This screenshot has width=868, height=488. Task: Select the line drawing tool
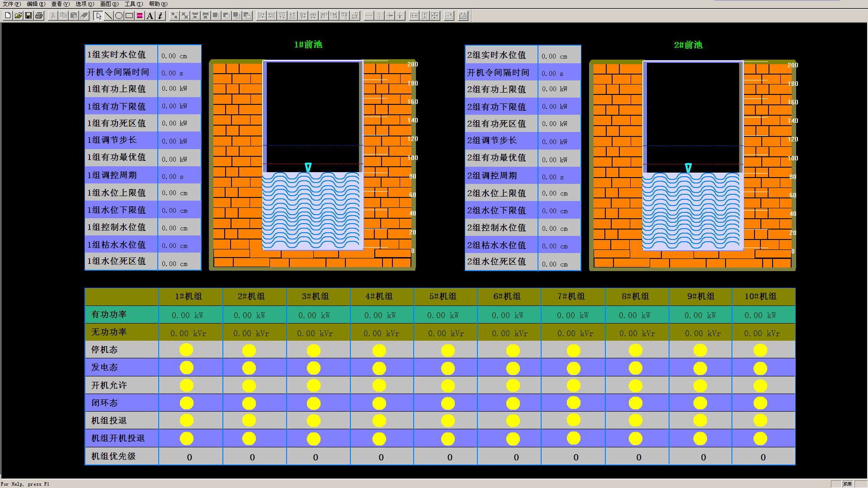108,16
